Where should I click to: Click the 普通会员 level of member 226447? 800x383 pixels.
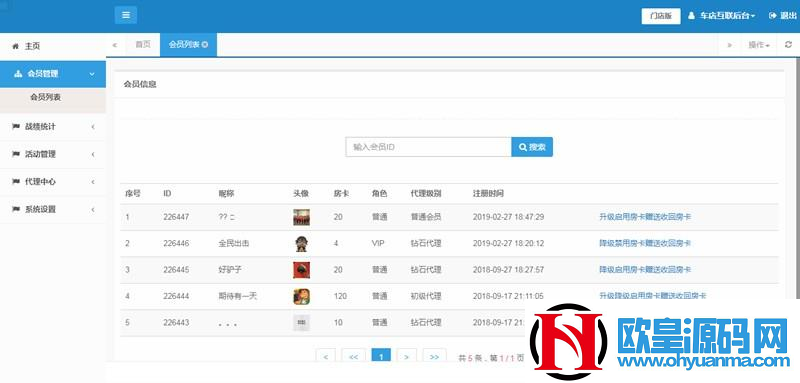(426, 217)
